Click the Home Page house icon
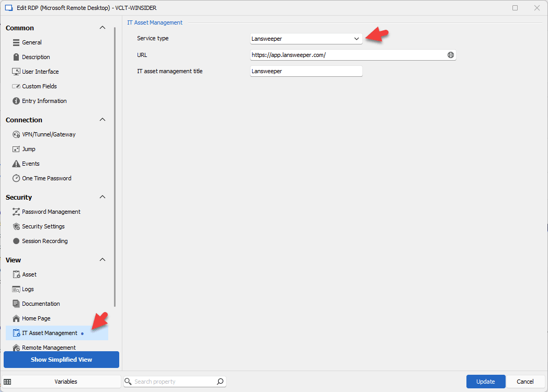This screenshot has width=548, height=392. coord(16,318)
